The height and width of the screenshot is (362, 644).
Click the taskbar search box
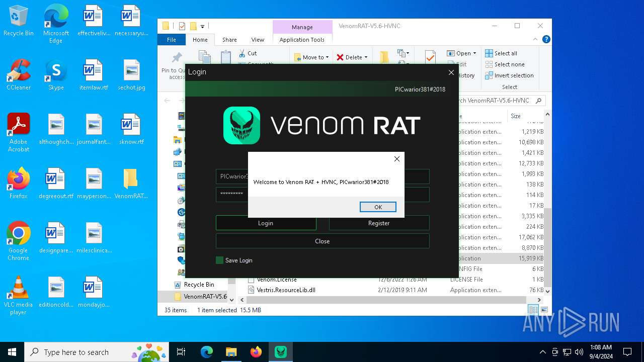(97, 352)
